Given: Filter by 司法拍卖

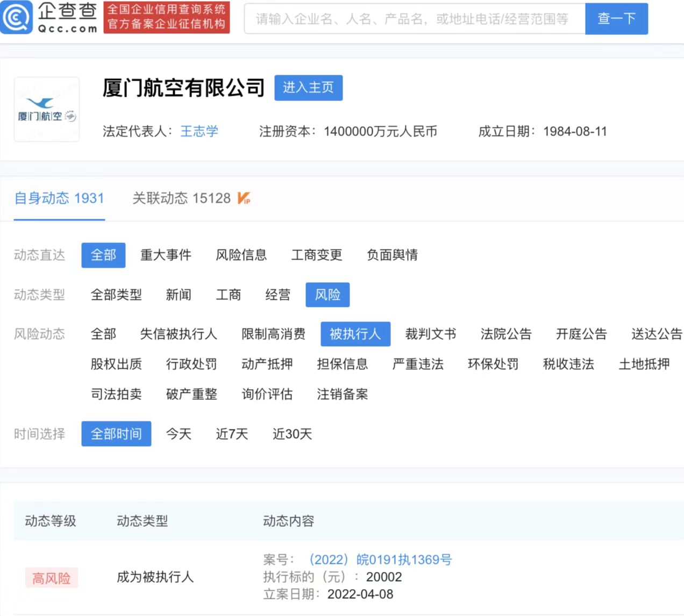Looking at the screenshot, I should 116,394.
